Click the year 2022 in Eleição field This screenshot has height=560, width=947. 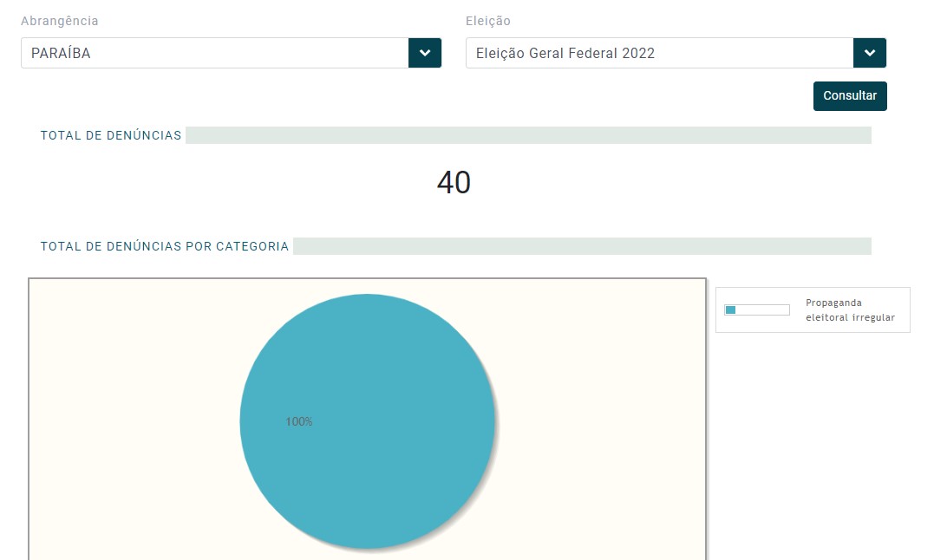coord(638,53)
